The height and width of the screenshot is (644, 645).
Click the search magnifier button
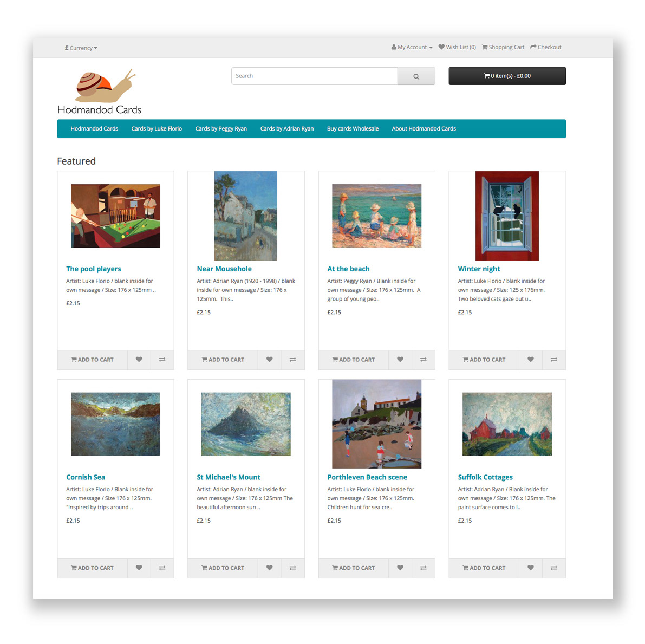click(x=416, y=76)
